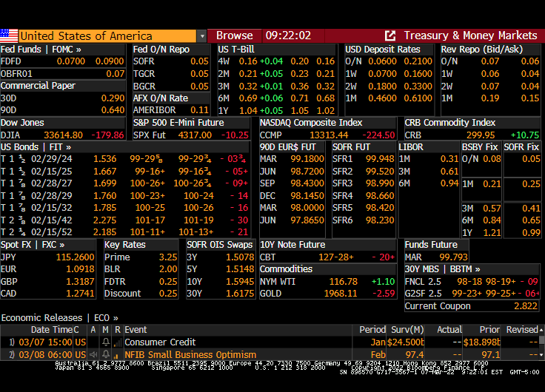
Task: Click the relevance bars icon for NFIB Small Business
Action: (x=116, y=355)
